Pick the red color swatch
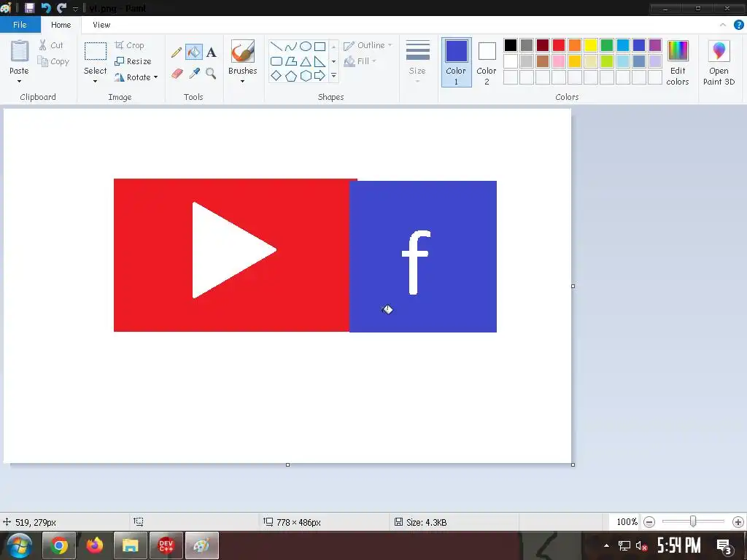This screenshot has width=747, height=560. click(558, 45)
